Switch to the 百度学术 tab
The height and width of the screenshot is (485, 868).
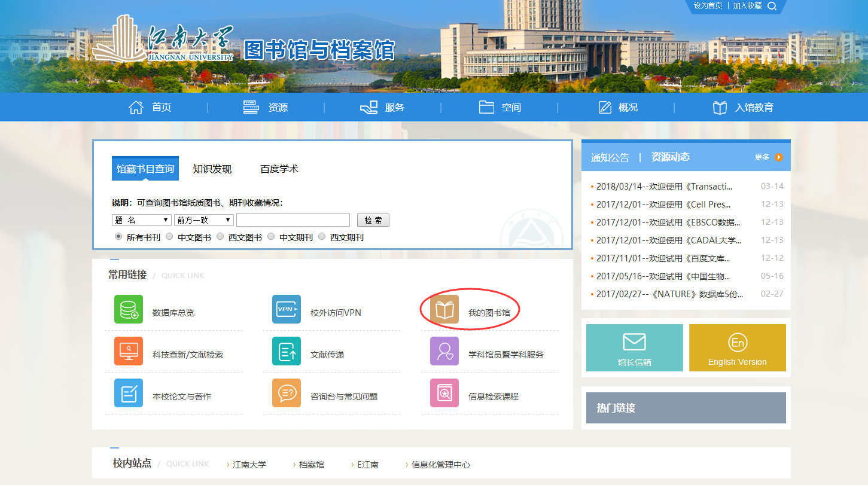[279, 169]
